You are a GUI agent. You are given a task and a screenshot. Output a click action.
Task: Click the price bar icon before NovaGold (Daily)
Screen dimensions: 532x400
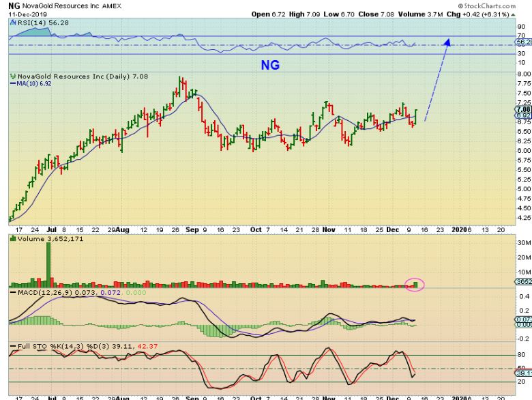tap(13, 76)
